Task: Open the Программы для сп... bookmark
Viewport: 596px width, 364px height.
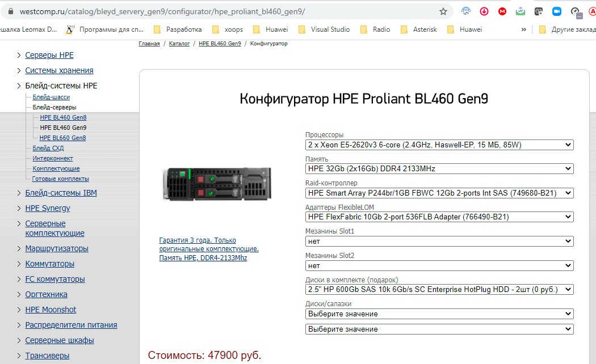Action: pos(104,29)
